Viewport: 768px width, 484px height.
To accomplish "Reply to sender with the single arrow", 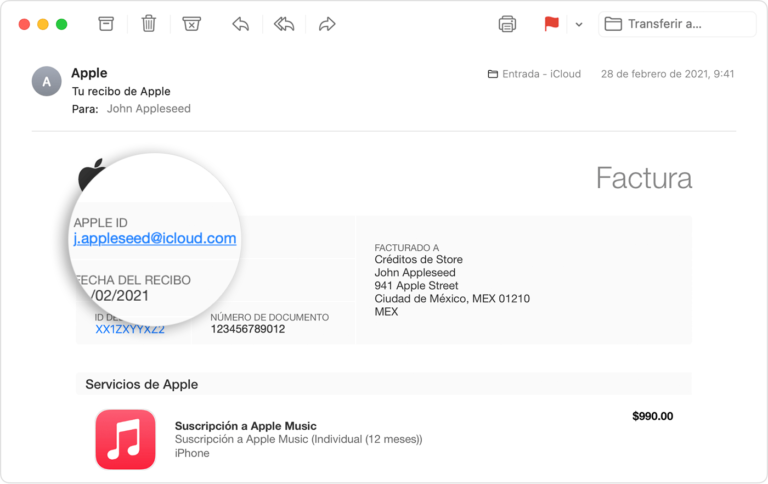I will 240,24.
